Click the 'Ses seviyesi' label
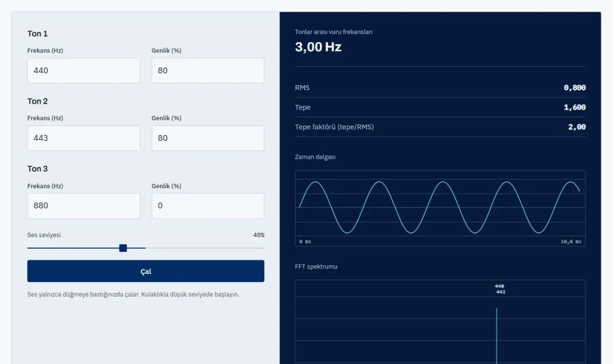This screenshot has width=613, height=364. click(44, 235)
